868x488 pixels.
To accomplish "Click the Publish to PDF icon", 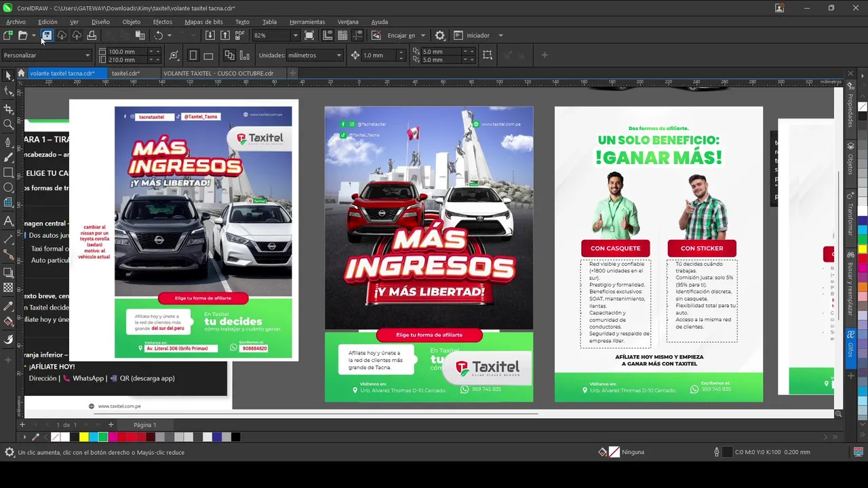I will tap(240, 35).
